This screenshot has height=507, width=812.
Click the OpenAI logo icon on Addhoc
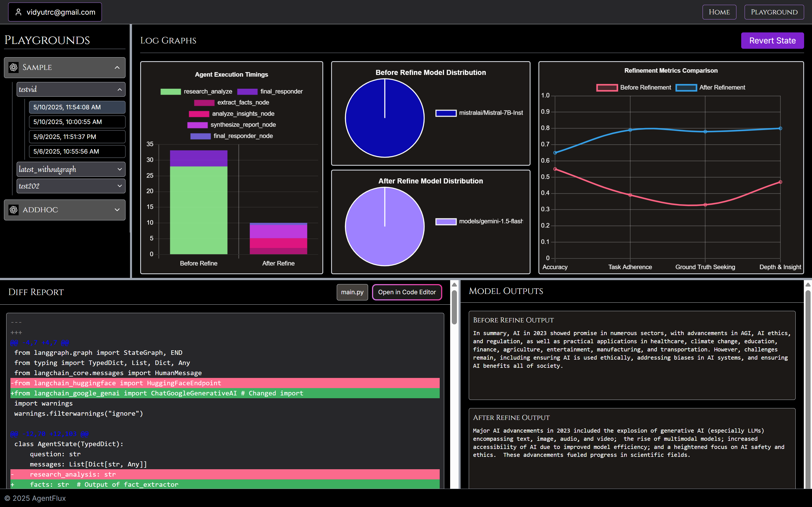click(14, 210)
